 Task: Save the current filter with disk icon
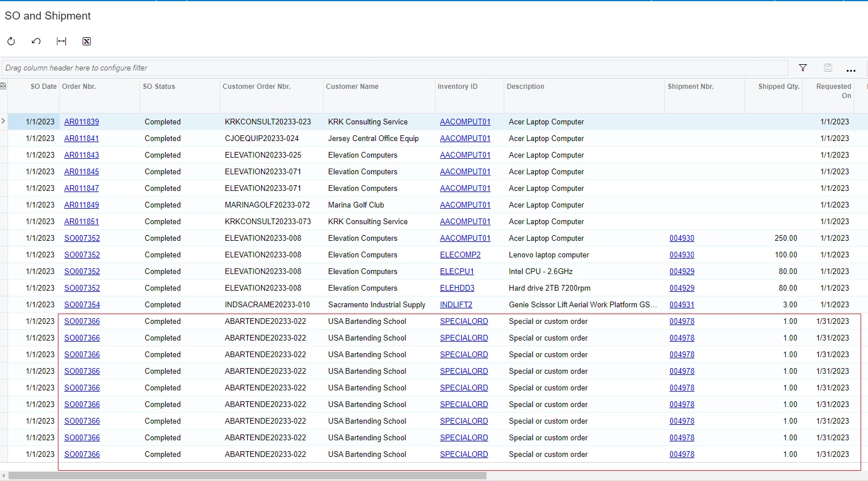(828, 68)
